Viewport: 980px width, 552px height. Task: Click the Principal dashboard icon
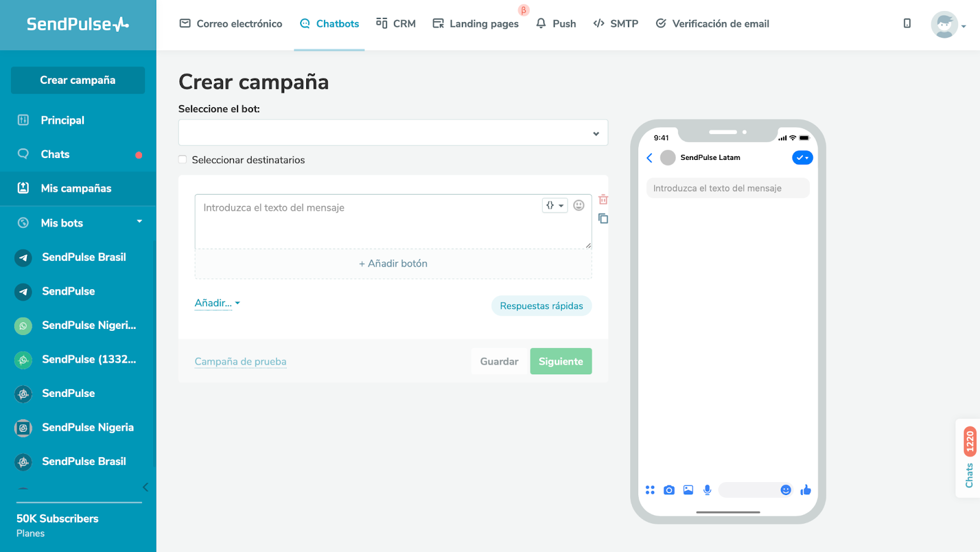tap(23, 120)
